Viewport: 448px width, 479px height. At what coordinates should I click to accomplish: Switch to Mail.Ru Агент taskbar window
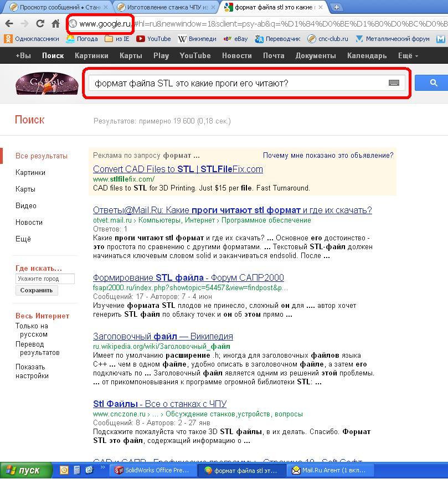point(329,471)
